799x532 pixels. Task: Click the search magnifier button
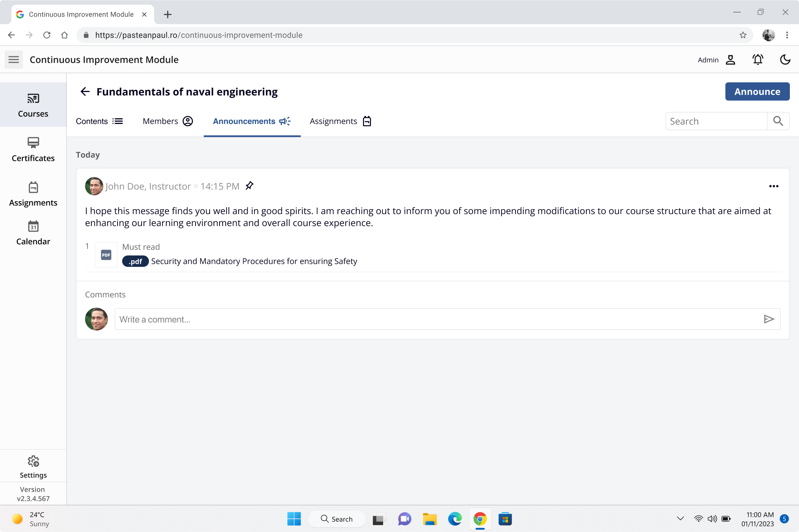778,121
